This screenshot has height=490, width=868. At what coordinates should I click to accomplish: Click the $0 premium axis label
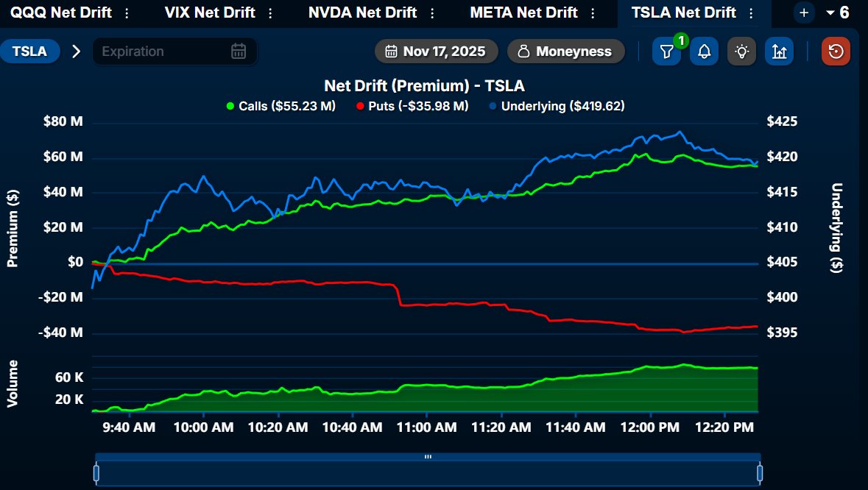pyautogui.click(x=75, y=262)
